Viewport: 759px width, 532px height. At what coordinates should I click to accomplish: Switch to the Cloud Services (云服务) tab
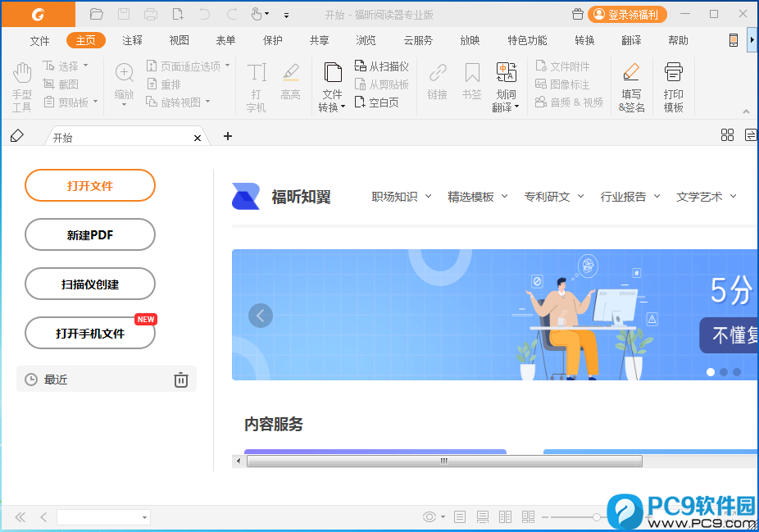pos(418,41)
